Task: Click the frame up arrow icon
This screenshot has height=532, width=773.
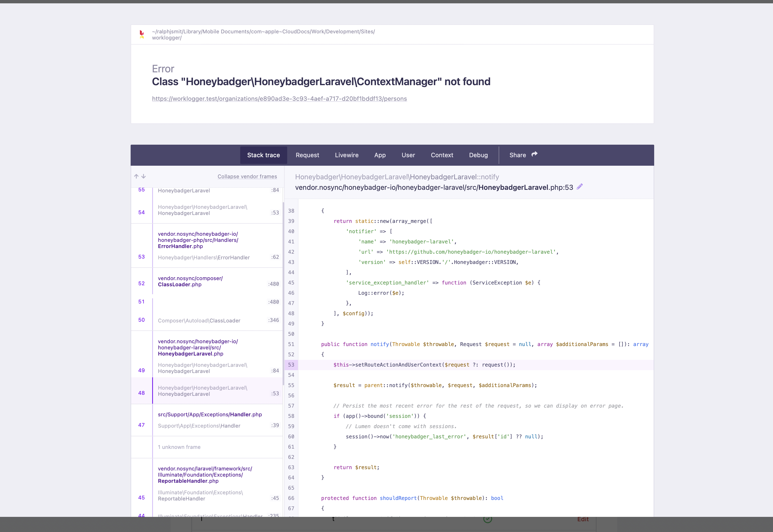Action: pos(136,176)
